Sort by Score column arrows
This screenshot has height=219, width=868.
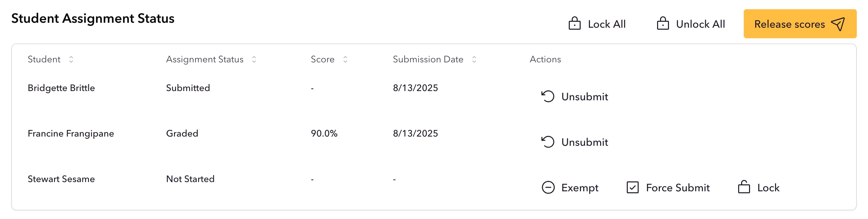(x=345, y=59)
